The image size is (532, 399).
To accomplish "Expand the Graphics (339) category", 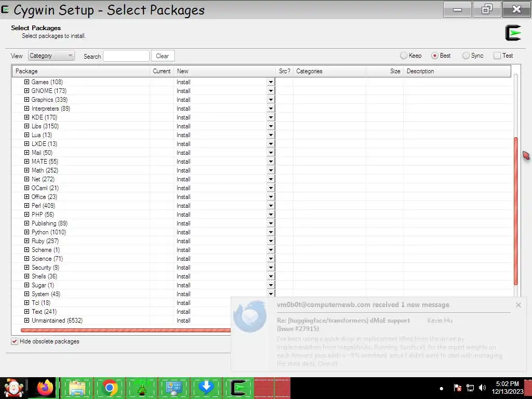I will pos(27,99).
